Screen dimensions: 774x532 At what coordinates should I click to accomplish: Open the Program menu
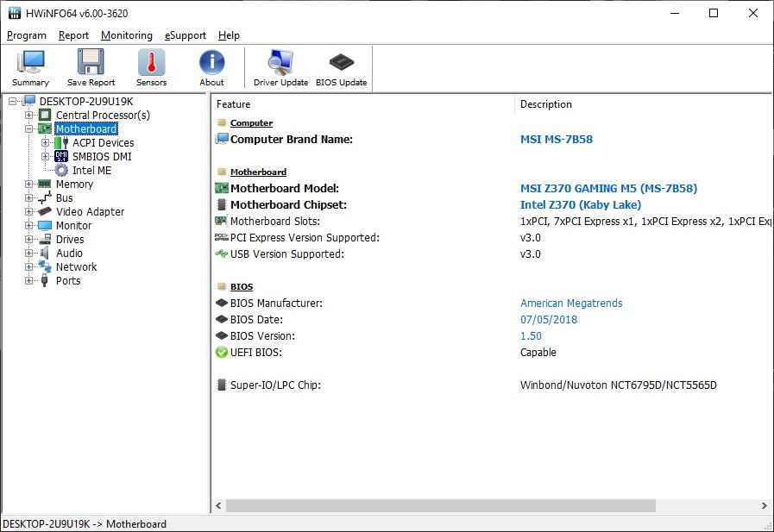tap(27, 35)
